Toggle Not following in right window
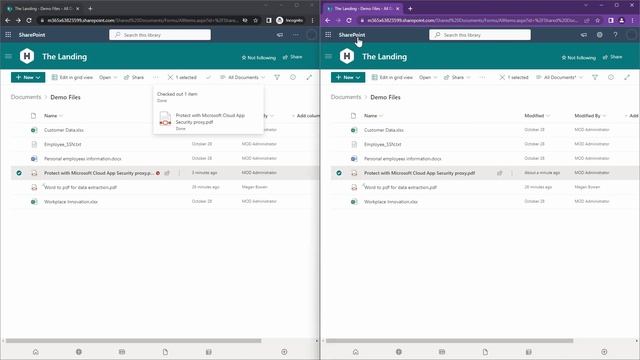 pyautogui.click(x=579, y=58)
